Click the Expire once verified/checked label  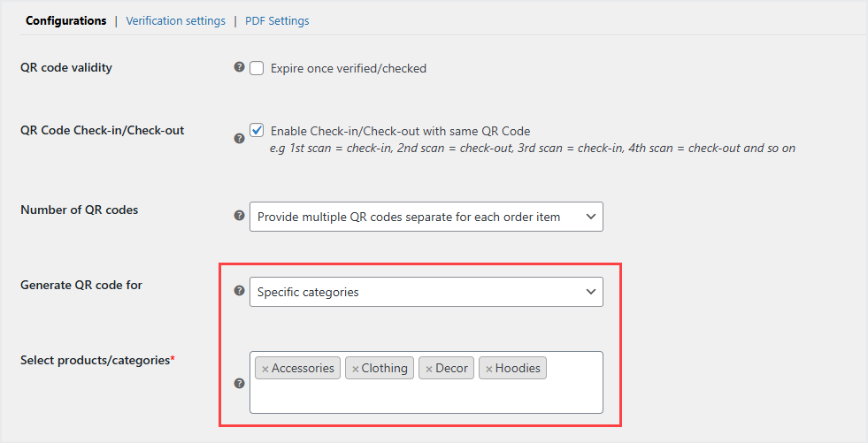tap(349, 68)
